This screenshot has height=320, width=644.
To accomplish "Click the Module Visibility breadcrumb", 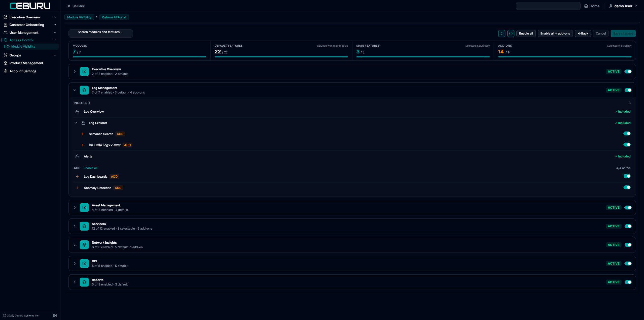I will pyautogui.click(x=79, y=17).
